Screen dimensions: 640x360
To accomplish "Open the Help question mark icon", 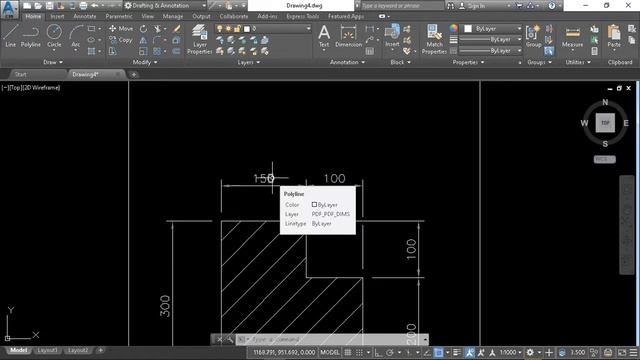I will tap(552, 6).
